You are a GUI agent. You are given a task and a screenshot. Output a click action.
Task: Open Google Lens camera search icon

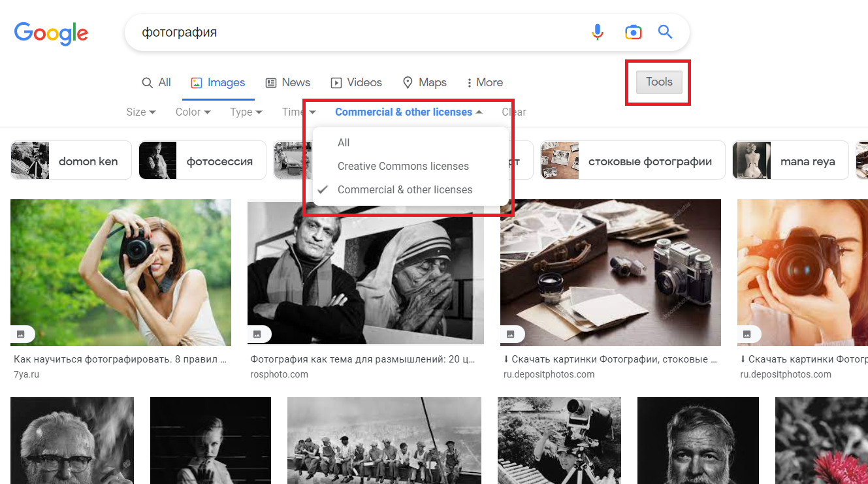[x=632, y=32]
